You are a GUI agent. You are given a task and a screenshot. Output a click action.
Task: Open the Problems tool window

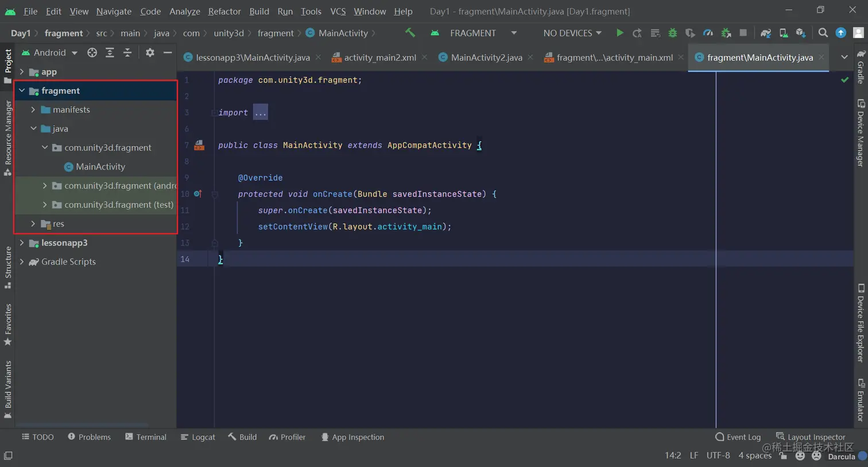(89, 437)
